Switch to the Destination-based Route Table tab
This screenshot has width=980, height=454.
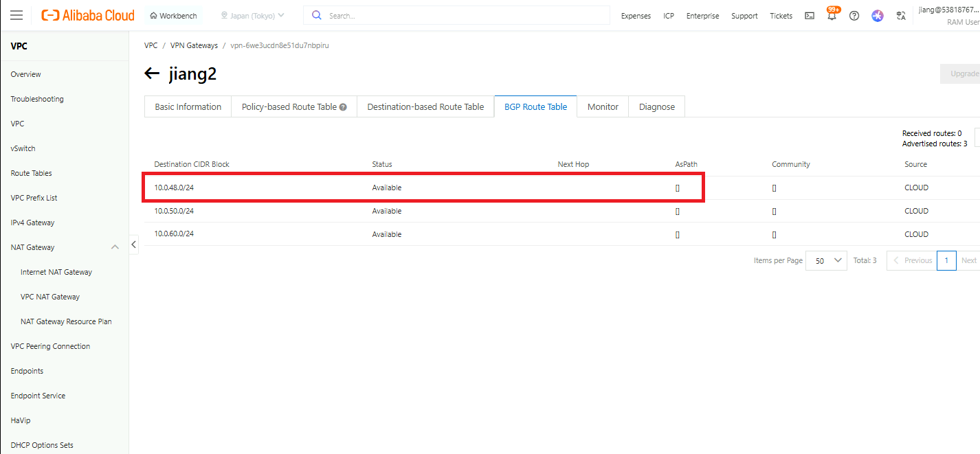pos(425,106)
